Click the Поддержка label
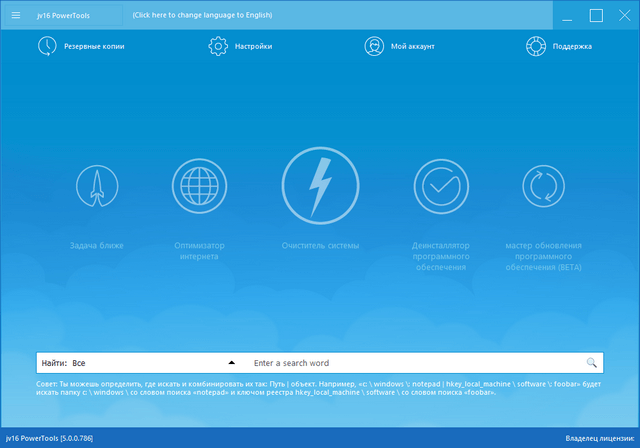Screen dimensions: 640x448 [572, 47]
